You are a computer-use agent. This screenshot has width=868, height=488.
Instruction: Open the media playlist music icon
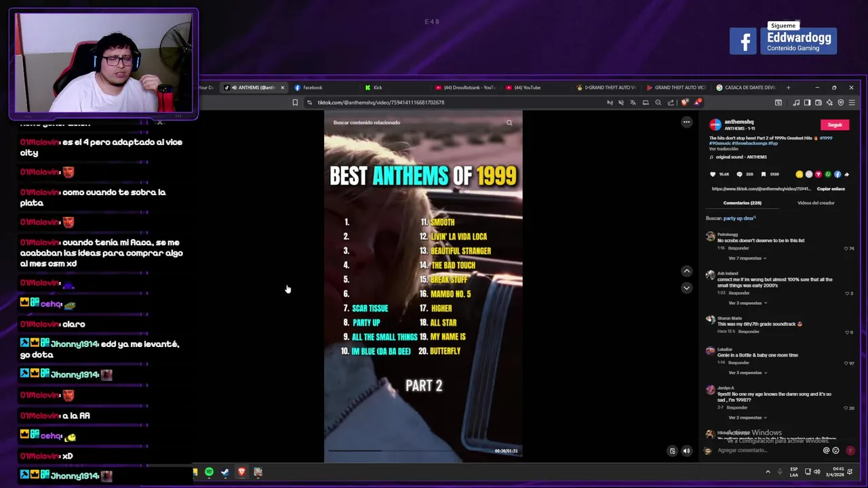(x=796, y=102)
